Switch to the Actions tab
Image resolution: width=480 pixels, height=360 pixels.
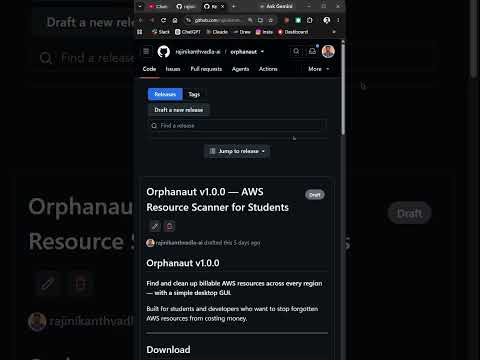(x=268, y=69)
